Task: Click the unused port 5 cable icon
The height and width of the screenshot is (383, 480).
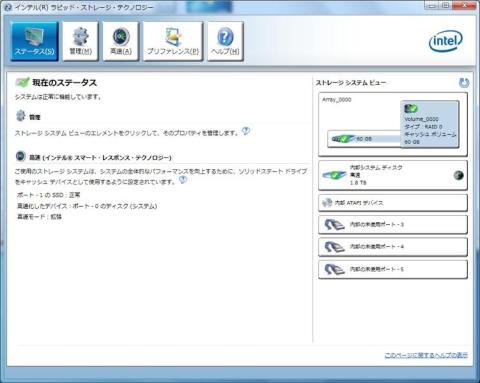Action: coord(335,269)
